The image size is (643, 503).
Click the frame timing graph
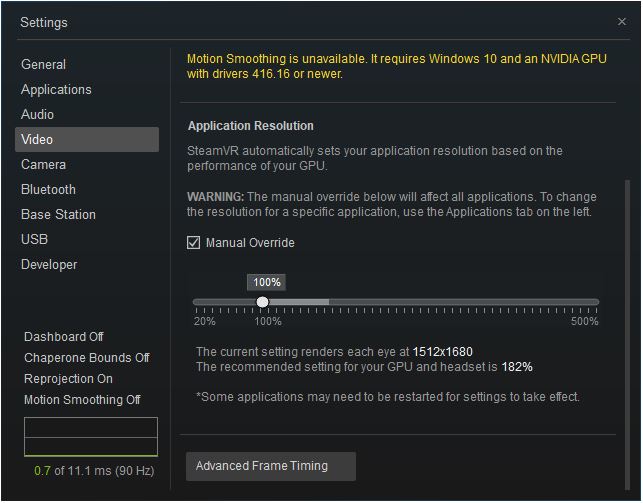click(91, 437)
